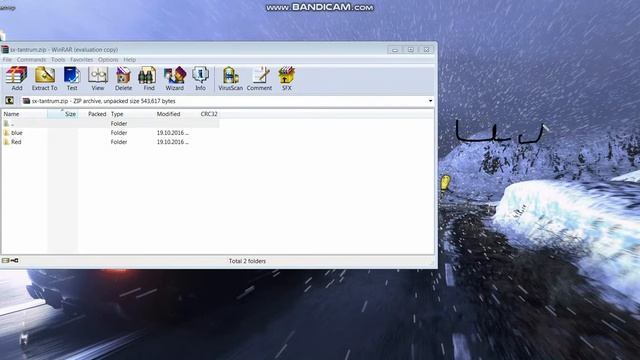Image resolution: width=640 pixels, height=360 pixels.
Task: Open the File menu
Action: (x=7, y=60)
